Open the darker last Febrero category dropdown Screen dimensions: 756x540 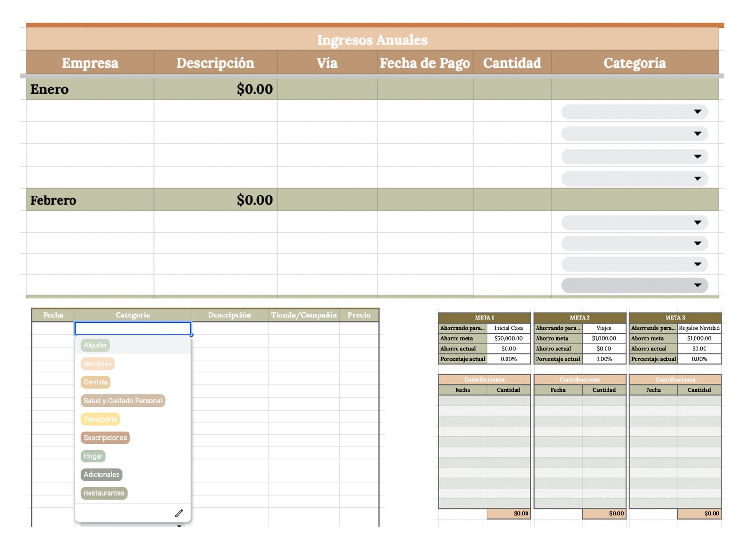click(635, 285)
